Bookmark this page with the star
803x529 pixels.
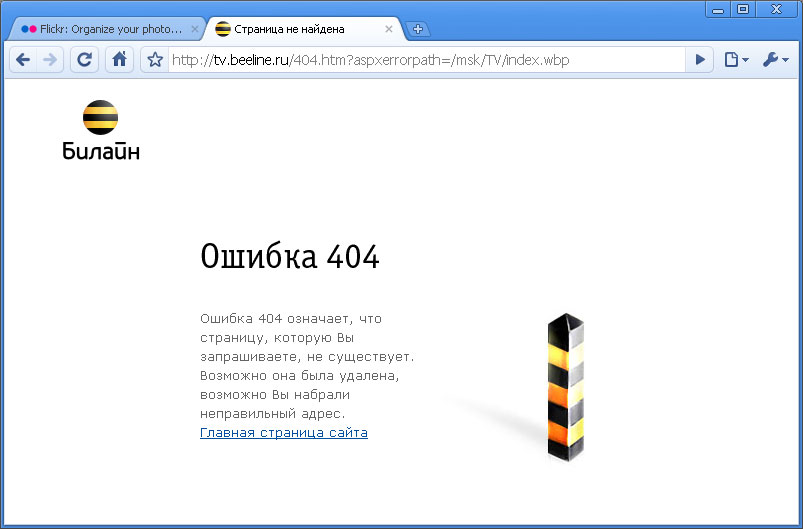[155, 60]
